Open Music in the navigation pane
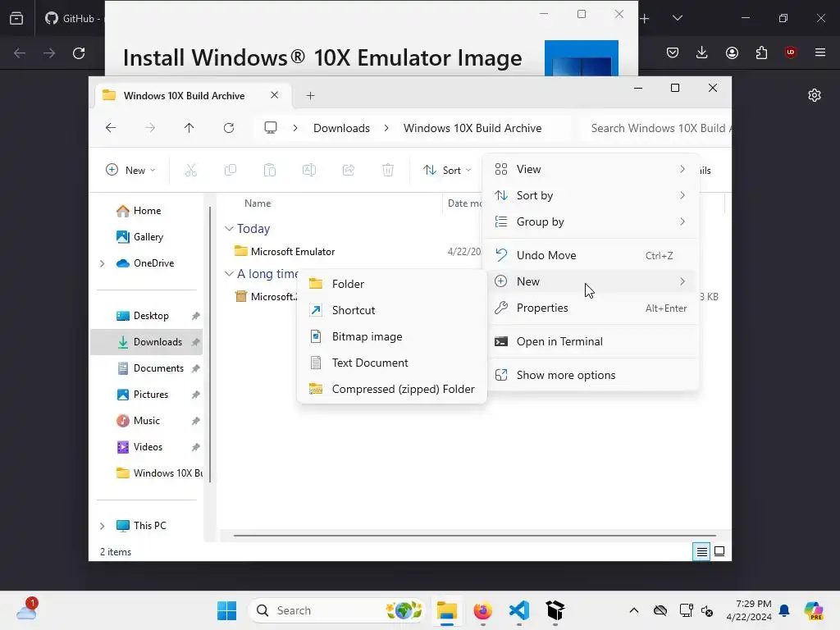The image size is (840, 630). click(x=146, y=421)
